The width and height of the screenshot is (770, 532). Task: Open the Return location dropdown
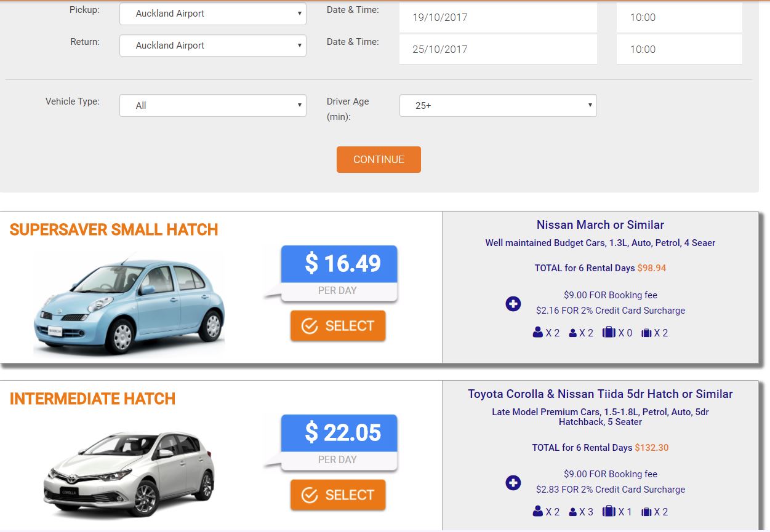pos(212,46)
